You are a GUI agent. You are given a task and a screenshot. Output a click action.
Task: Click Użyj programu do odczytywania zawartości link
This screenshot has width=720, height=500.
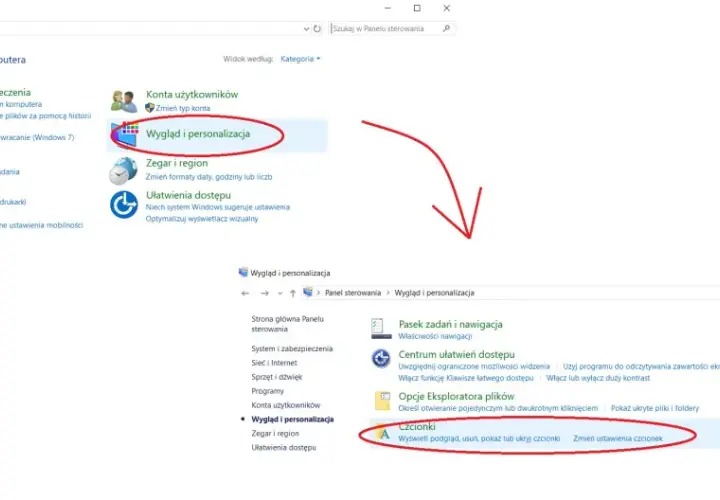tap(641, 366)
